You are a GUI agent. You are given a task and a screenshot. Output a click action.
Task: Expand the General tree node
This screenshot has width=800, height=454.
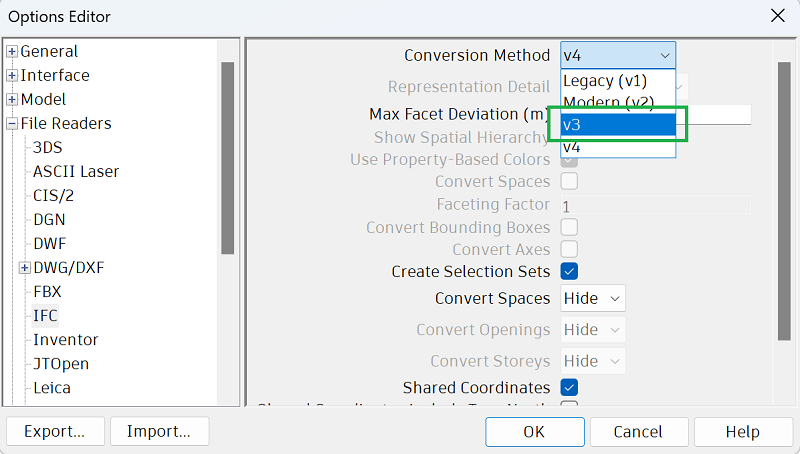[12, 52]
